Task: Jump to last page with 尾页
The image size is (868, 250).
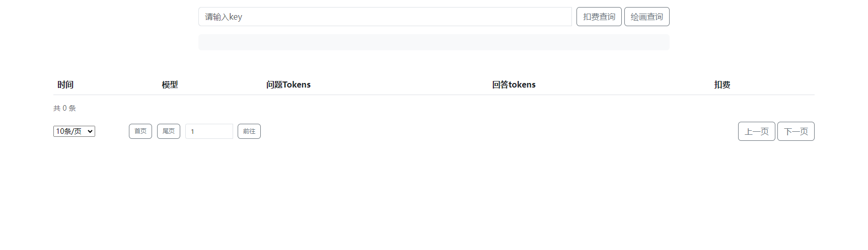Action: [169, 131]
